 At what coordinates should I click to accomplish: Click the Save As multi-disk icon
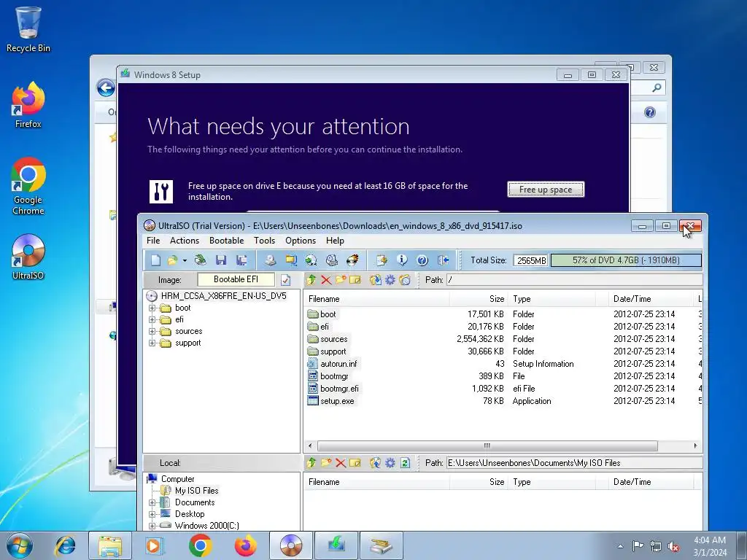click(242, 260)
